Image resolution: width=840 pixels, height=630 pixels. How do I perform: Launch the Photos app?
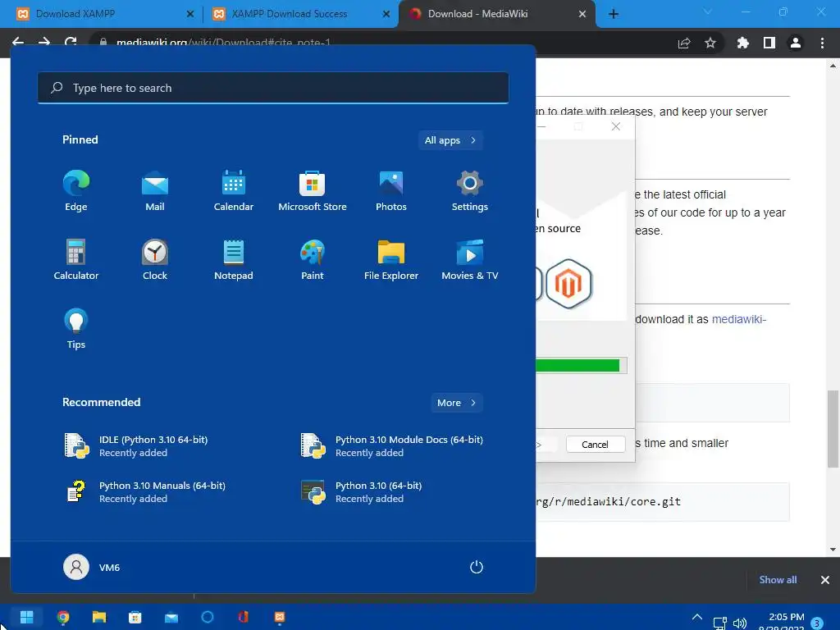coord(391,190)
